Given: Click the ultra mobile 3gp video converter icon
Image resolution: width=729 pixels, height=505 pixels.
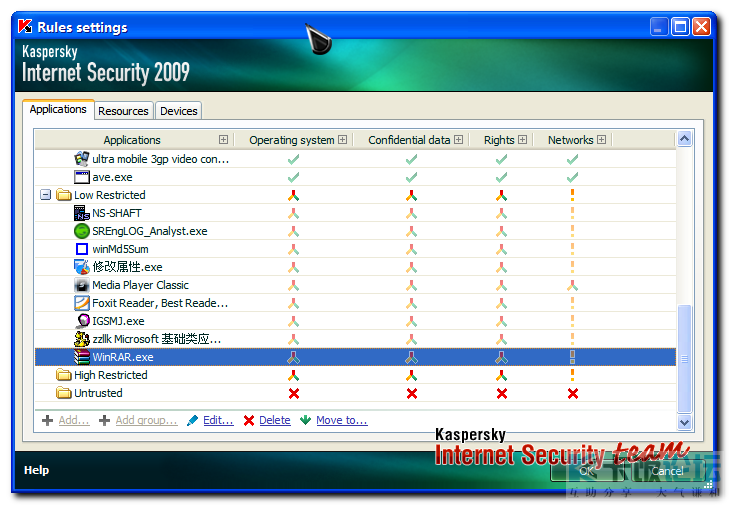Looking at the screenshot, I should [81, 159].
